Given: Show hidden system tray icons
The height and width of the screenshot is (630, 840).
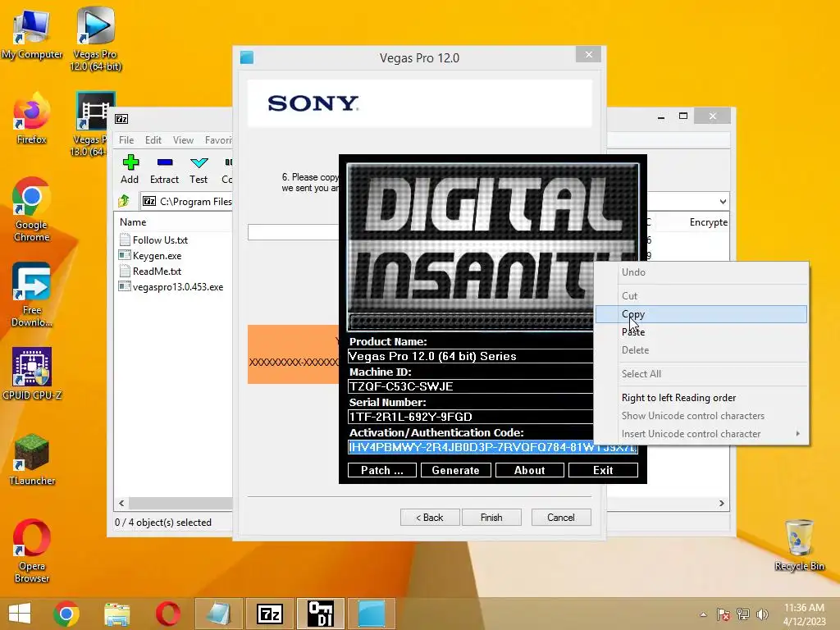Looking at the screenshot, I should 703,614.
